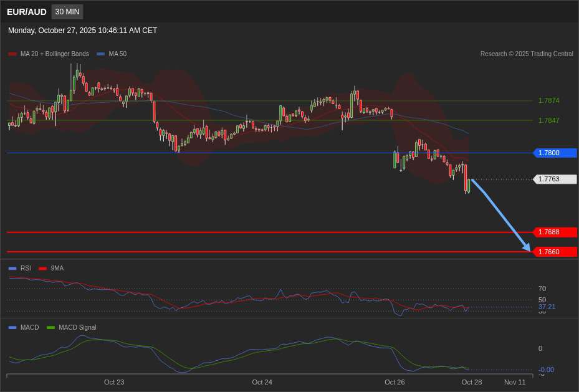Click the EUR/AUD symbol title
The width and height of the screenshot is (579, 392).
27,12
